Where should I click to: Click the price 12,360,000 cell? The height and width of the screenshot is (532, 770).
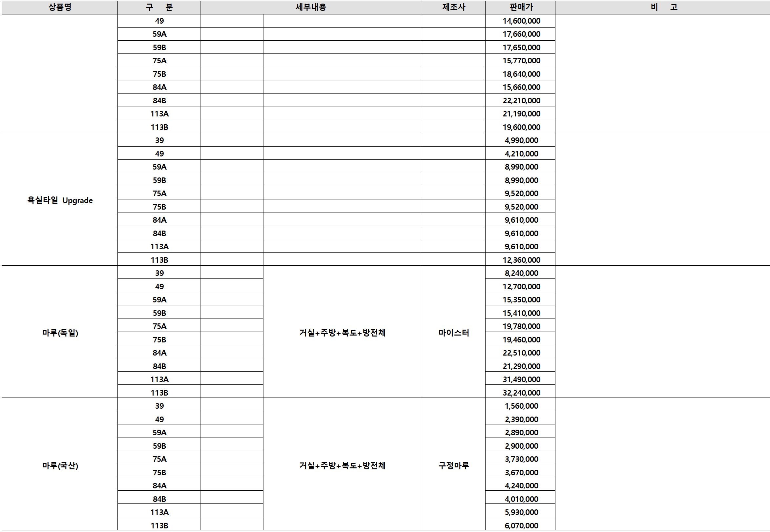(521, 260)
